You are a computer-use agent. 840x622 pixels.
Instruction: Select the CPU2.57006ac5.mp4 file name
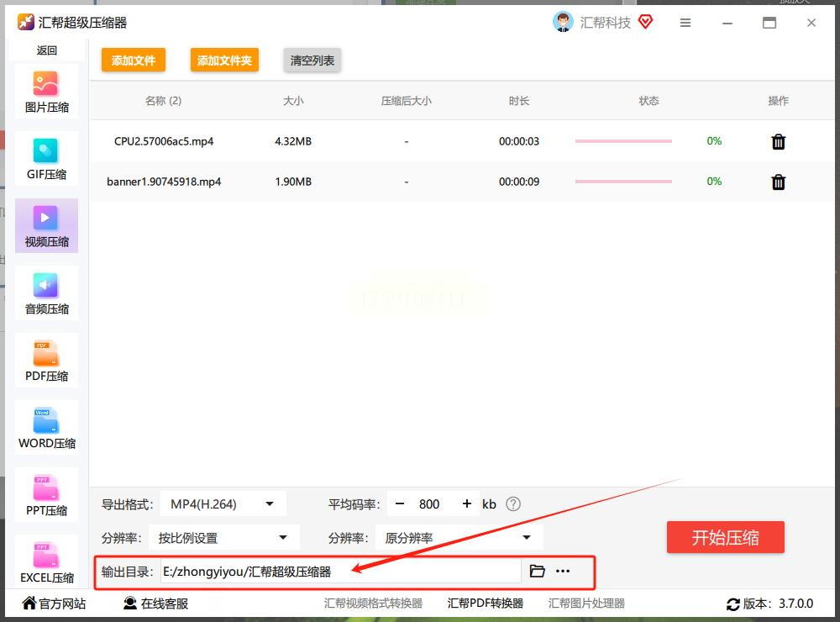coord(164,141)
